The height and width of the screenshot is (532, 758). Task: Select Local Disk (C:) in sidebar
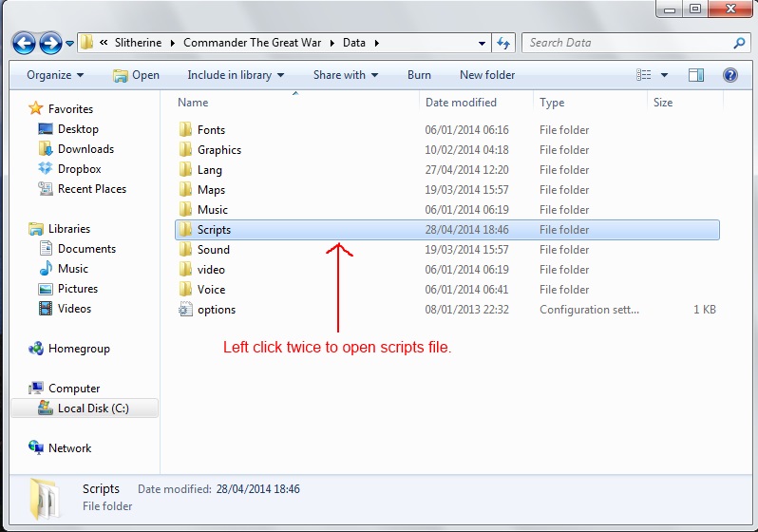pos(85,408)
